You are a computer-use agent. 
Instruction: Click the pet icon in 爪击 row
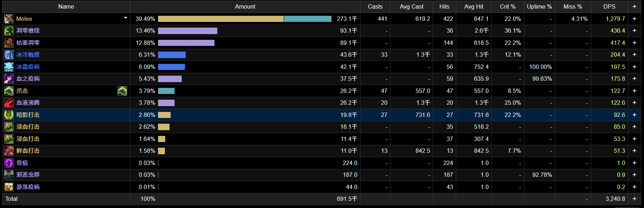tap(122, 91)
